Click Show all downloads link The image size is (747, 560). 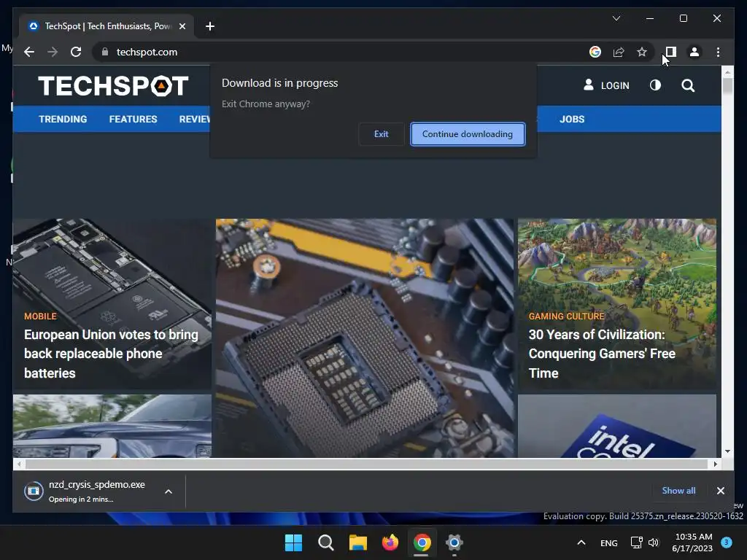[678, 491]
